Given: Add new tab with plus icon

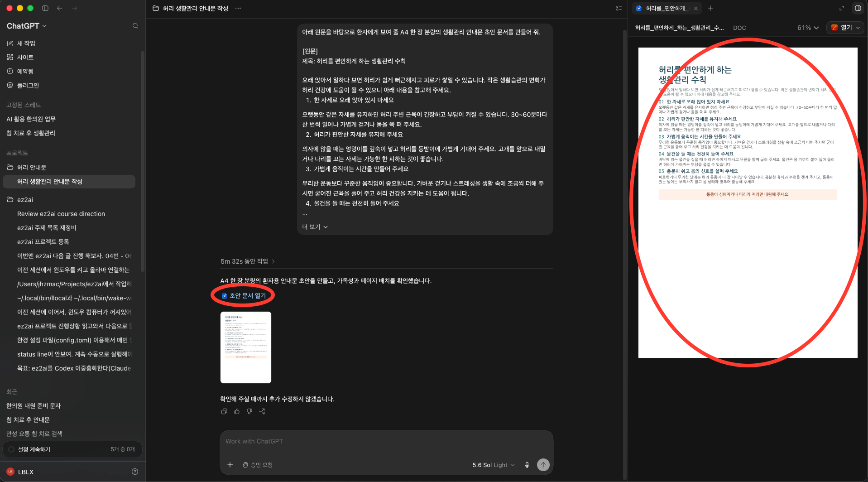Looking at the screenshot, I should [710, 8].
